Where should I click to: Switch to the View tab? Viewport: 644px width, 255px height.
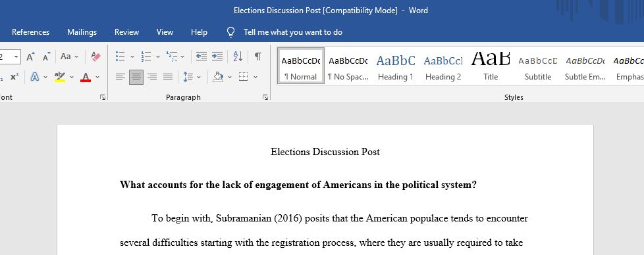165,32
